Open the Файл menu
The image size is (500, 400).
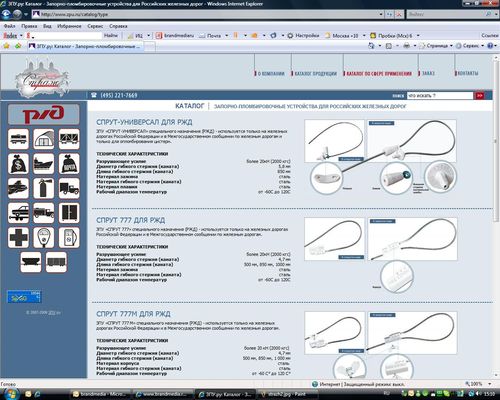pyautogui.click(x=9, y=26)
